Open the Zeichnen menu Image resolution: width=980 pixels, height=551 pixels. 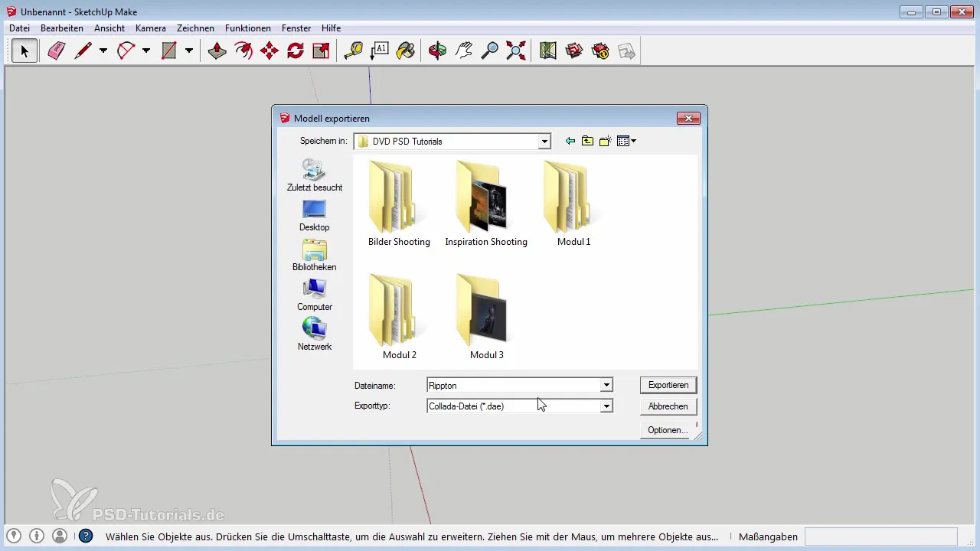[x=195, y=28]
